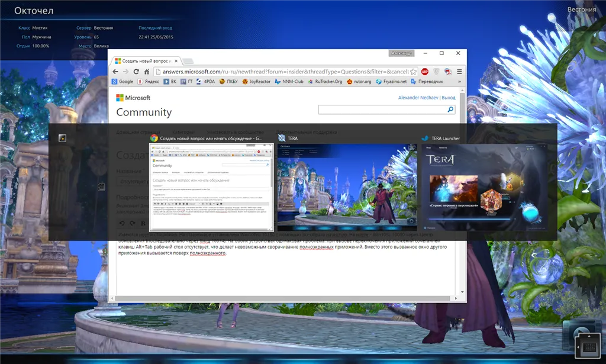Click the character name "Окточел"
Viewport: 606px width, 364px height.
34,11
